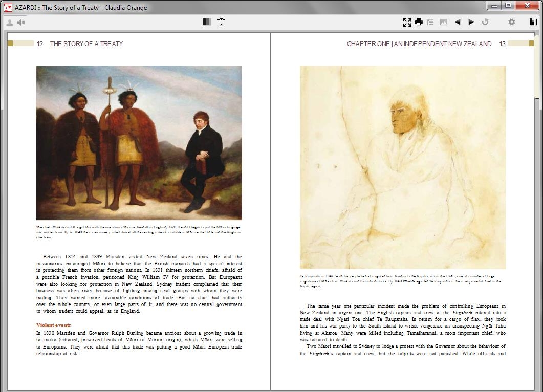The height and width of the screenshot is (392, 543).
Task: Click the Te Rauparaha sketch portrait
Action: click(402, 167)
